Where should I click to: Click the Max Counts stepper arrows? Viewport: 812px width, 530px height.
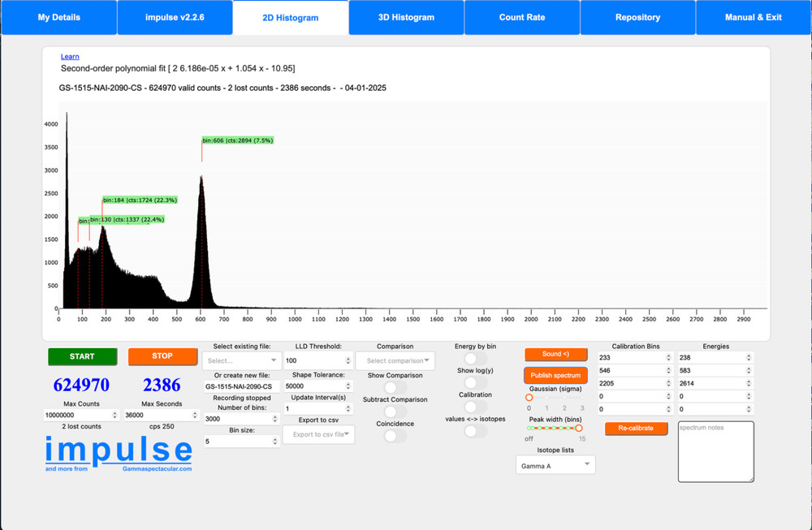(x=194, y=415)
